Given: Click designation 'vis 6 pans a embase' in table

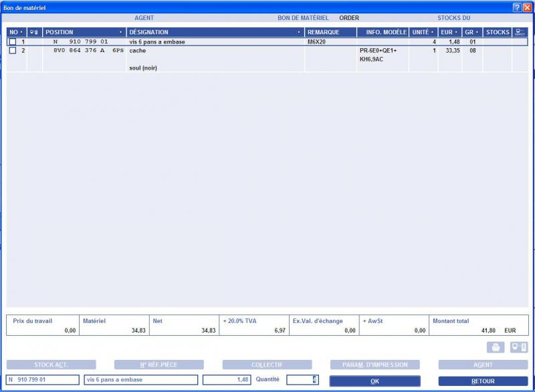Looking at the screenshot, I should pos(157,42).
